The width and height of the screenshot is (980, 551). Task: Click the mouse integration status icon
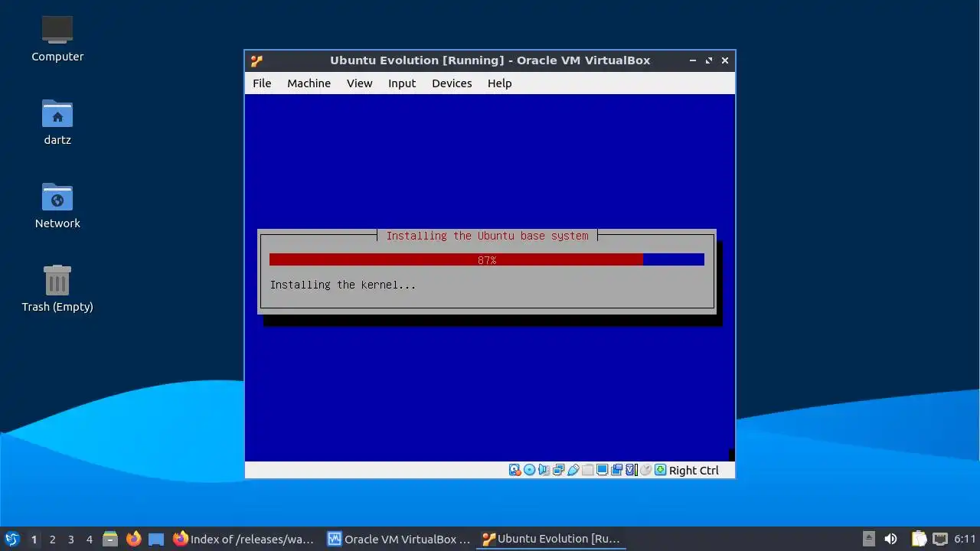[x=645, y=470]
